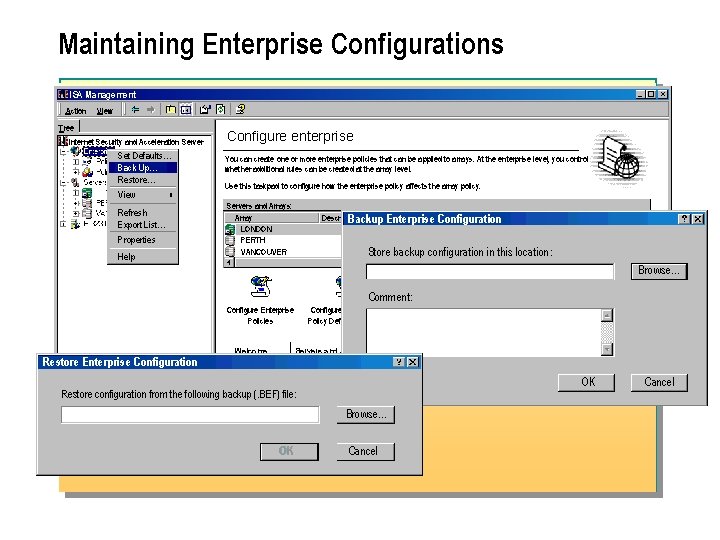Close the Restore Enterprise Configuration dialog
This screenshot has height=540, width=720.
(412, 362)
